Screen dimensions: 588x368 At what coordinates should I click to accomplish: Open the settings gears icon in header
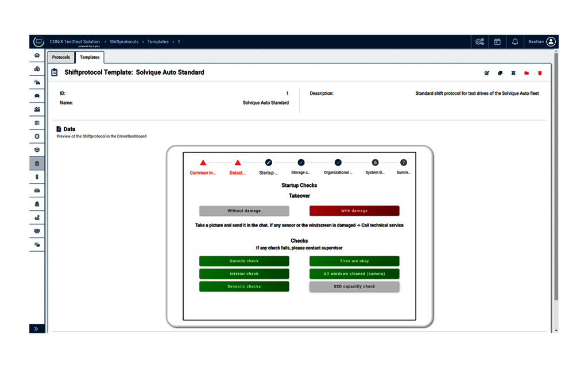point(479,42)
